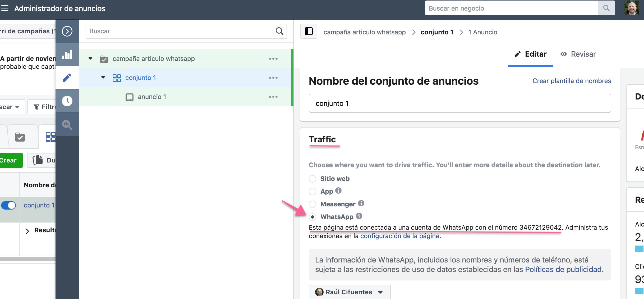The height and width of the screenshot is (299, 644).
Task: Click the Buscar tree search field
Action: 186,31
